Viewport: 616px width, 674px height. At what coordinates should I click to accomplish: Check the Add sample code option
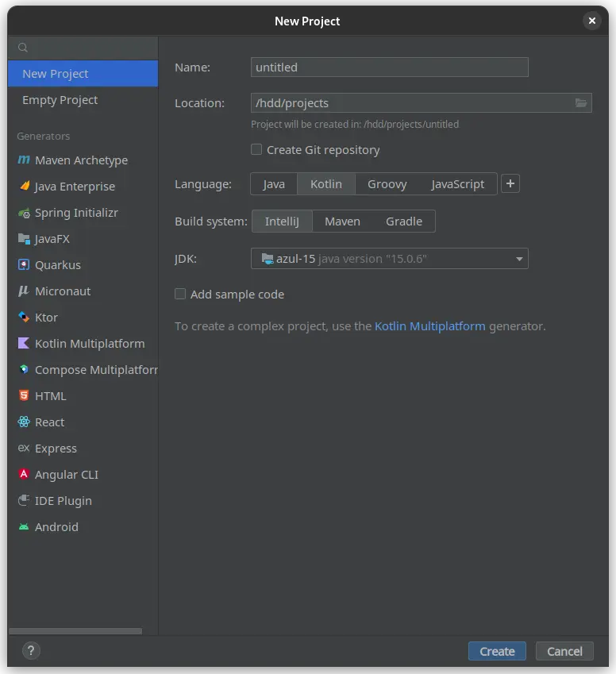(x=180, y=294)
